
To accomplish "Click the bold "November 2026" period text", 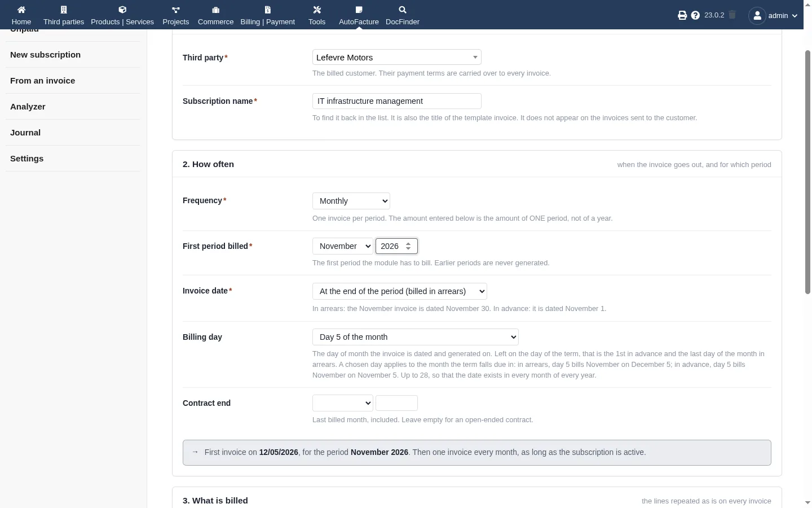I will tap(379, 452).
